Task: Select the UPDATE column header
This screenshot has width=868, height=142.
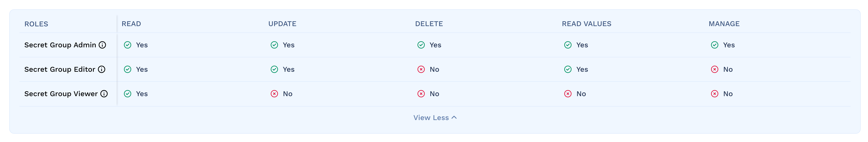Action: coord(282,24)
